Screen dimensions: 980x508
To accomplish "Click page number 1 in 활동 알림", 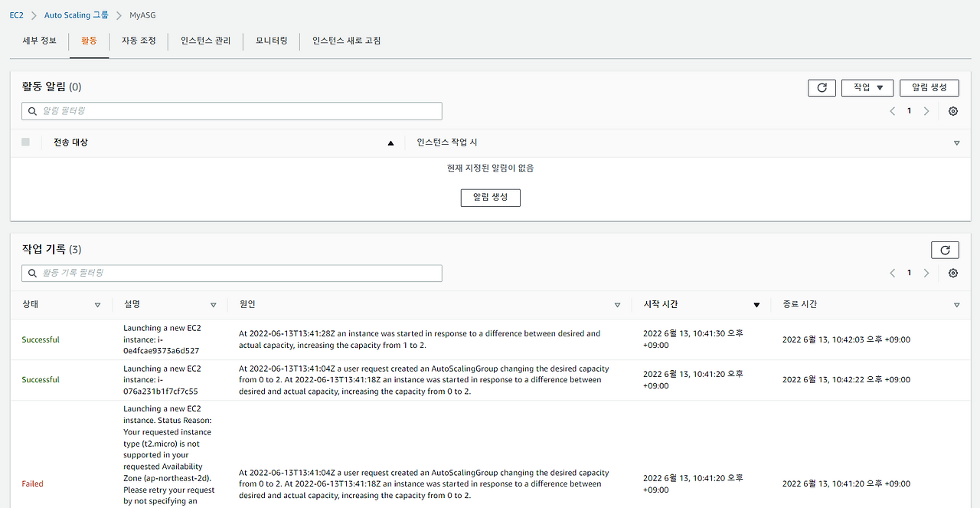I will coord(910,111).
